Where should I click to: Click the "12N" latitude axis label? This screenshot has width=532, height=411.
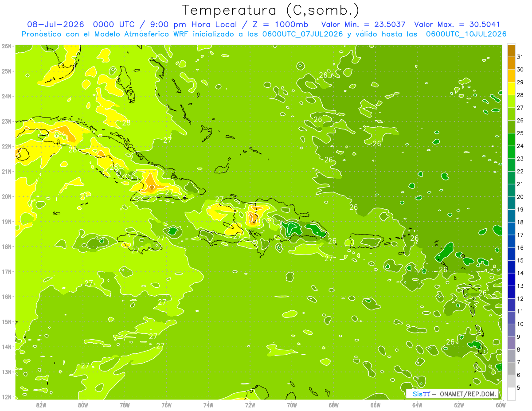6,397
